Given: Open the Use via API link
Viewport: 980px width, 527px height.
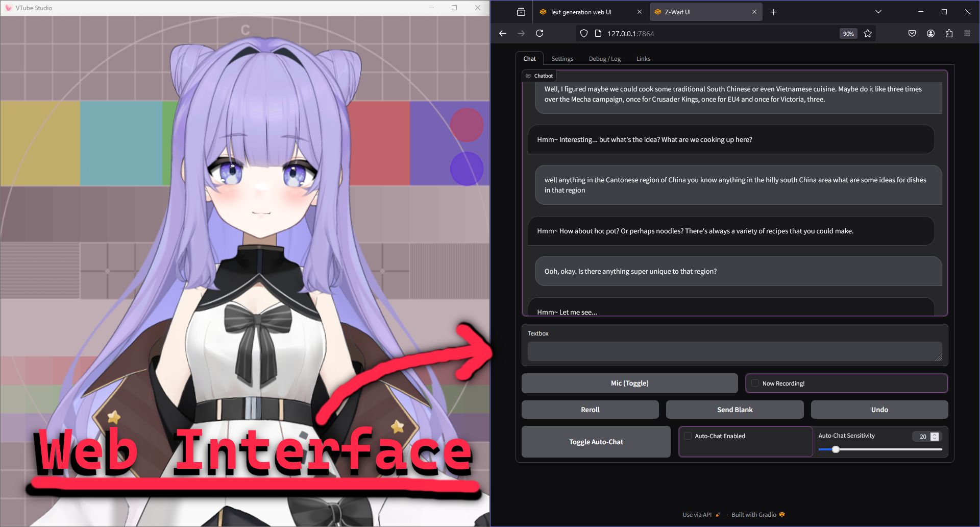Looking at the screenshot, I should 697,514.
